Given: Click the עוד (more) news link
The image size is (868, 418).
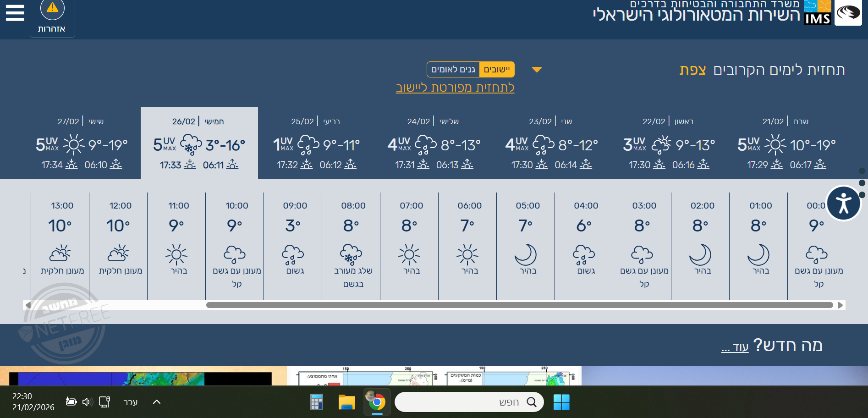Looking at the screenshot, I should click(735, 347).
